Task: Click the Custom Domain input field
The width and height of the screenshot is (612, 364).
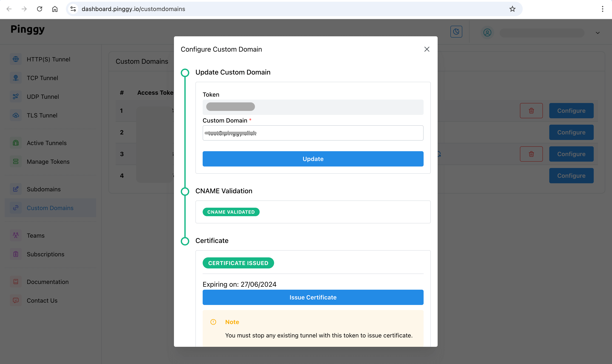Action: click(313, 133)
